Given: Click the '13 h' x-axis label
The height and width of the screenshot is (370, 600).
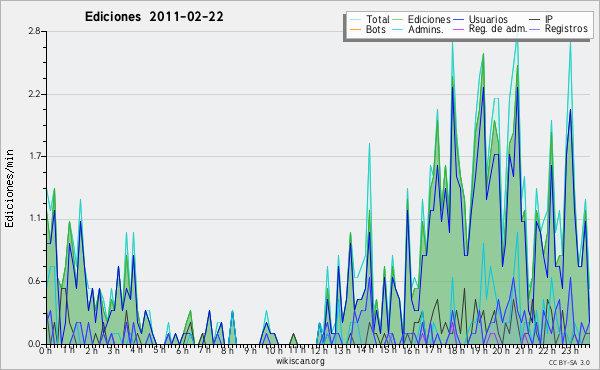Looking at the screenshot, I should tap(342, 350).
